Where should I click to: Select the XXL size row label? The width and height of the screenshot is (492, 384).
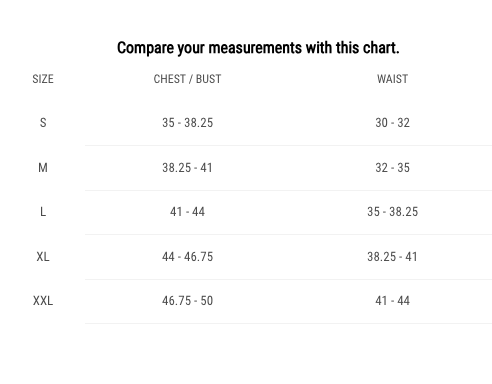tap(43, 301)
